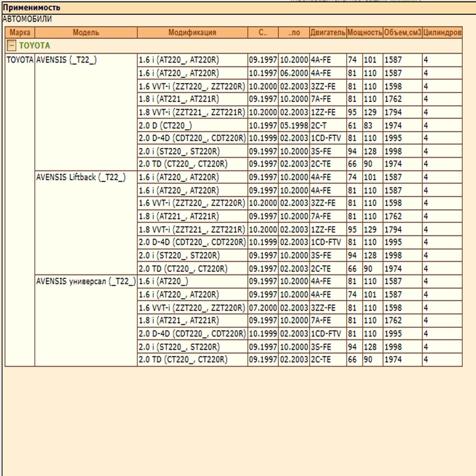
Task: Select the Модификация column header
Action: click(192, 32)
